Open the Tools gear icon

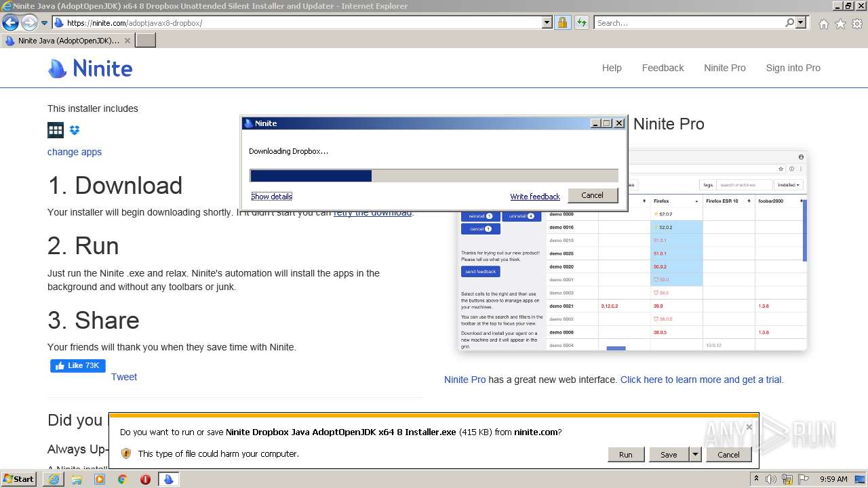tap(857, 24)
